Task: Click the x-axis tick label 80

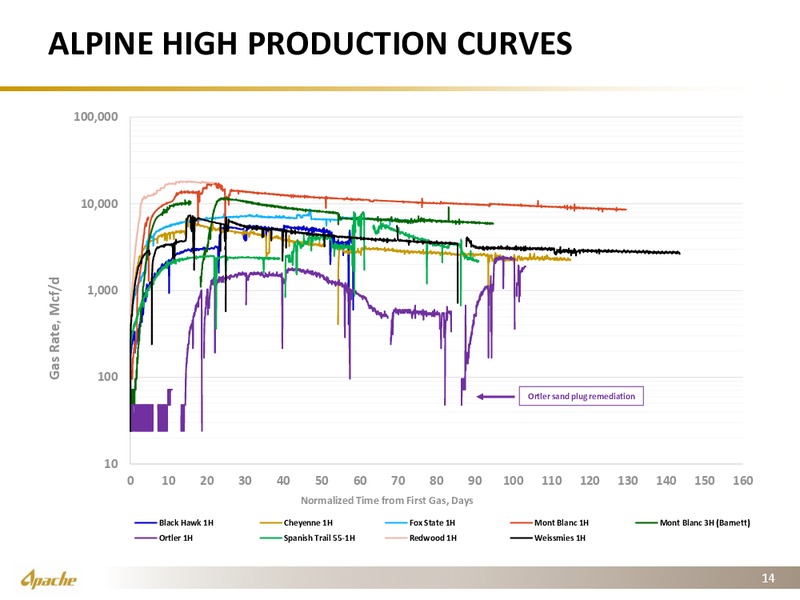Action: [436, 481]
